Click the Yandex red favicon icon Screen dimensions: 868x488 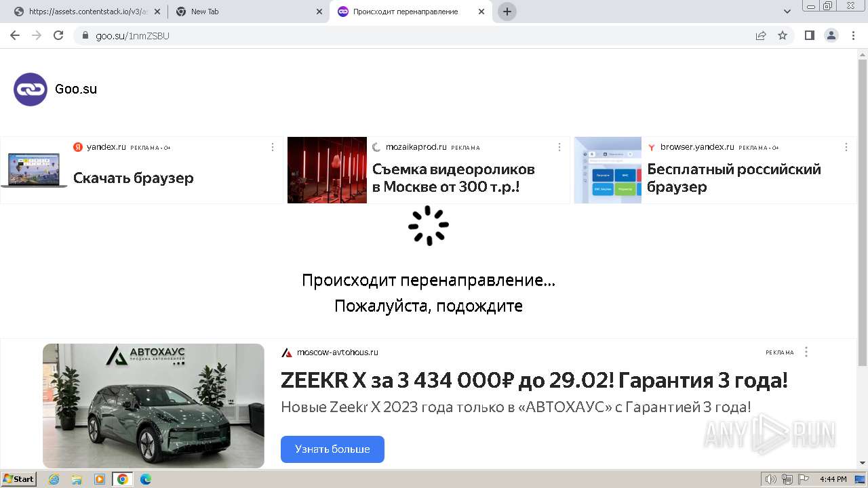click(x=78, y=147)
